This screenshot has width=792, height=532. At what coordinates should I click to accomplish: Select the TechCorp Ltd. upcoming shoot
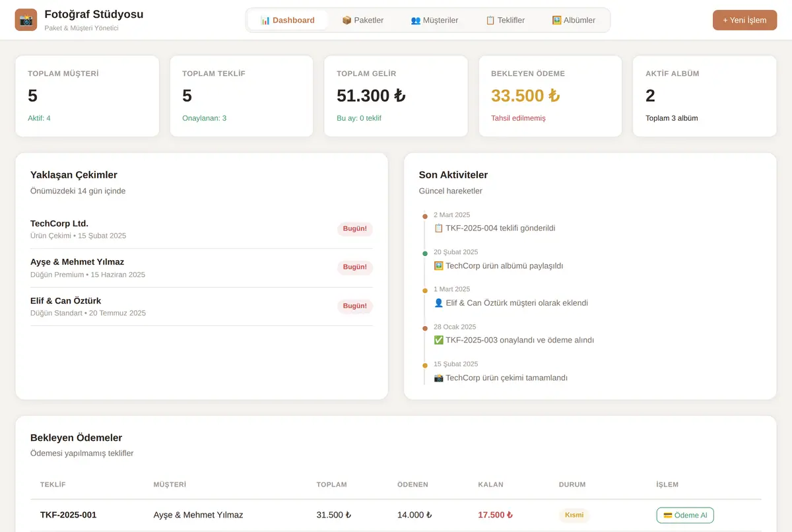[x=201, y=229]
